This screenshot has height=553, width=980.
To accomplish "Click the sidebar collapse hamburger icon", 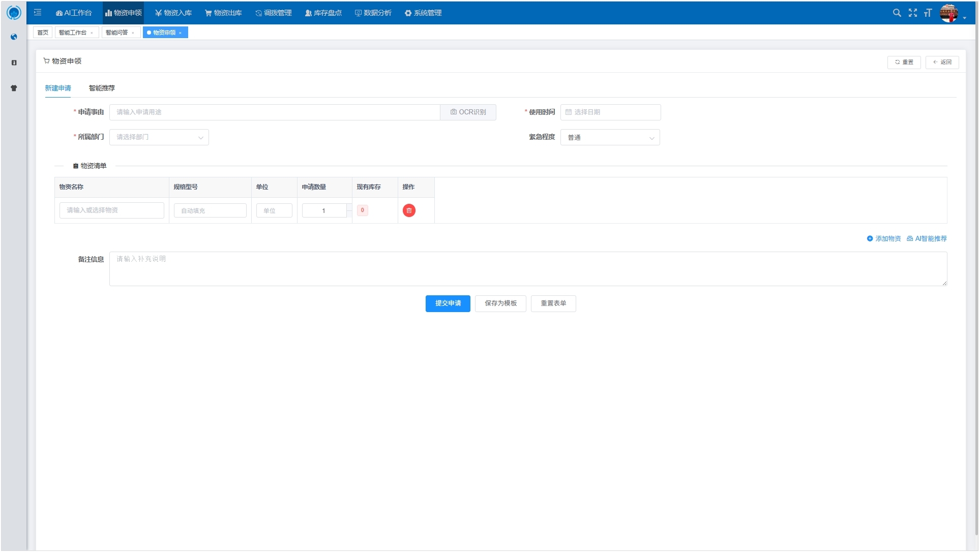I will point(38,13).
